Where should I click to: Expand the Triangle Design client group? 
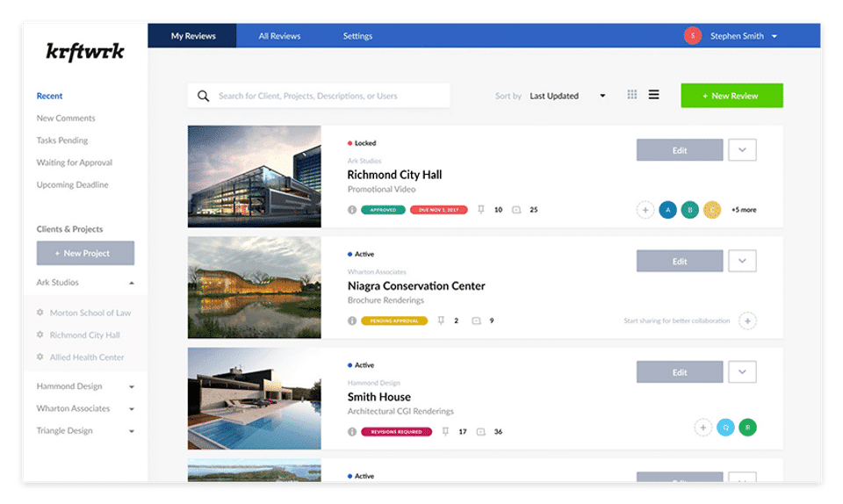point(132,431)
